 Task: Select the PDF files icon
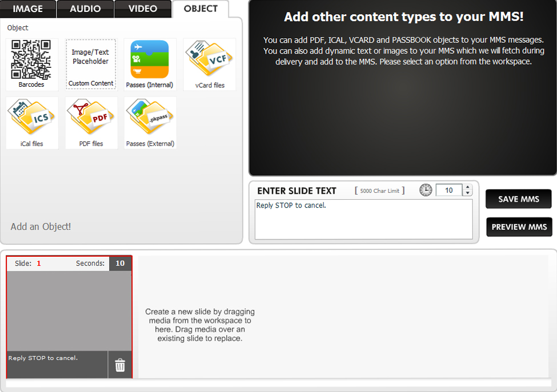pyautogui.click(x=91, y=123)
